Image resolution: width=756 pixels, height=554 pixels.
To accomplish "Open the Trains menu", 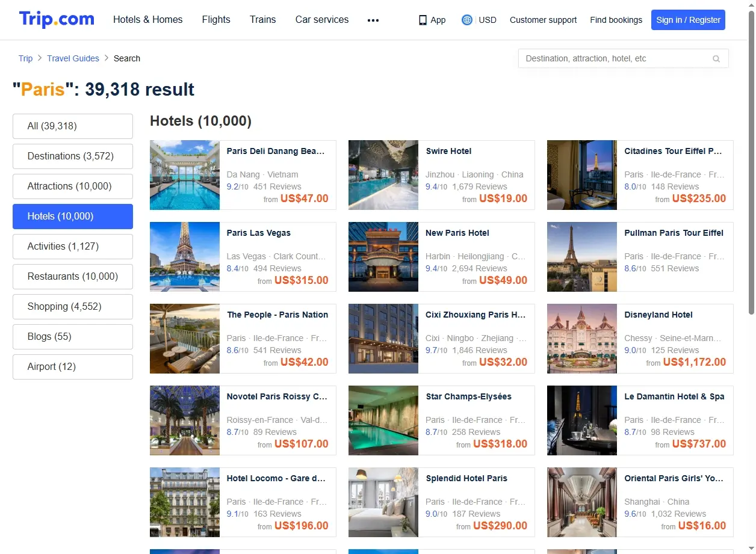I will point(263,19).
